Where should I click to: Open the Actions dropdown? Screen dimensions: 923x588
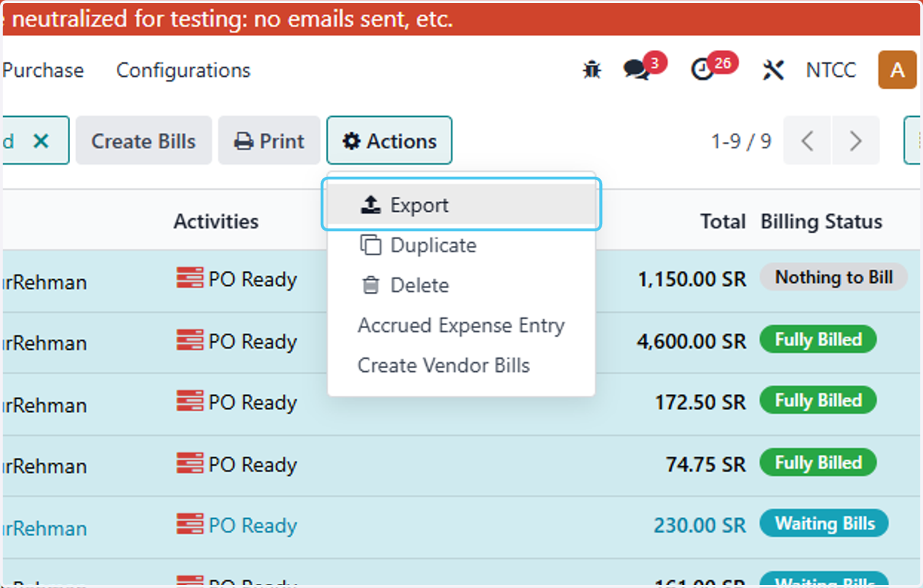tap(389, 141)
